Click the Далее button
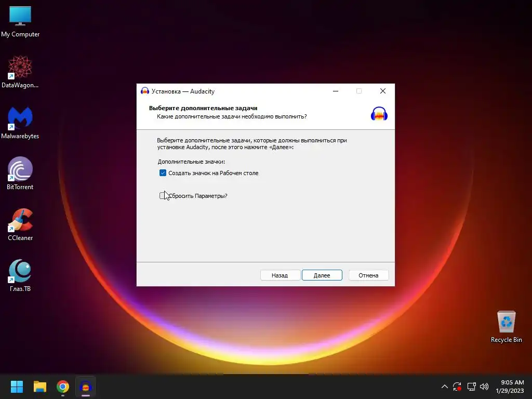The height and width of the screenshot is (399, 532). tap(322, 275)
